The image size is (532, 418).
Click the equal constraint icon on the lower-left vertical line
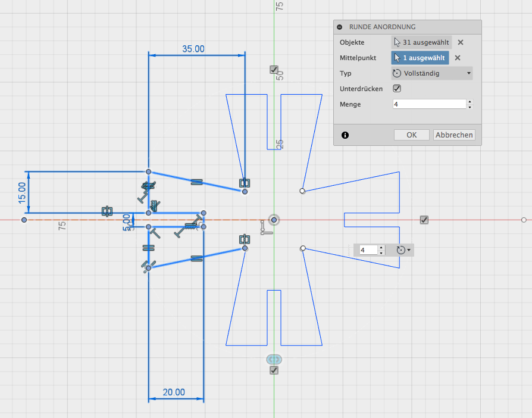[x=149, y=248]
